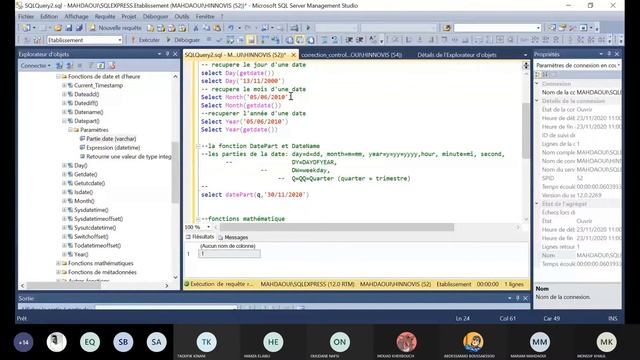The width and height of the screenshot is (640, 360).
Task: Open the Edition menu
Action: [x=49, y=16]
